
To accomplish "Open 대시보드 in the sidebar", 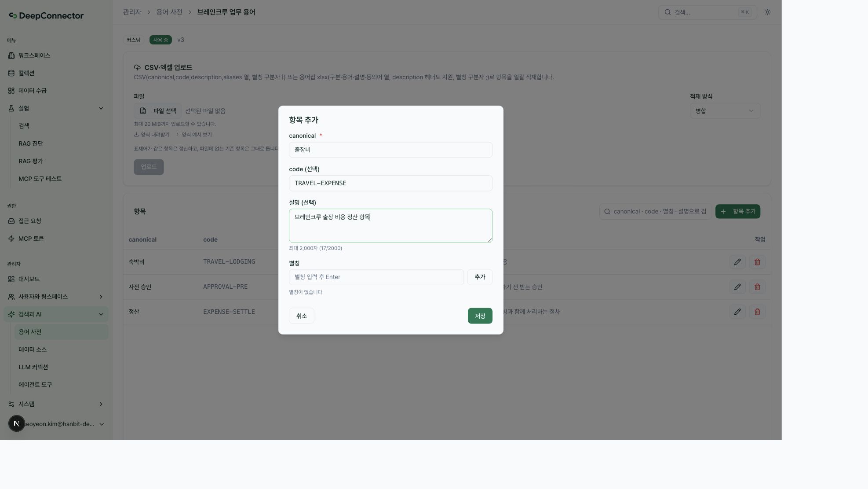I will [x=56, y=279].
